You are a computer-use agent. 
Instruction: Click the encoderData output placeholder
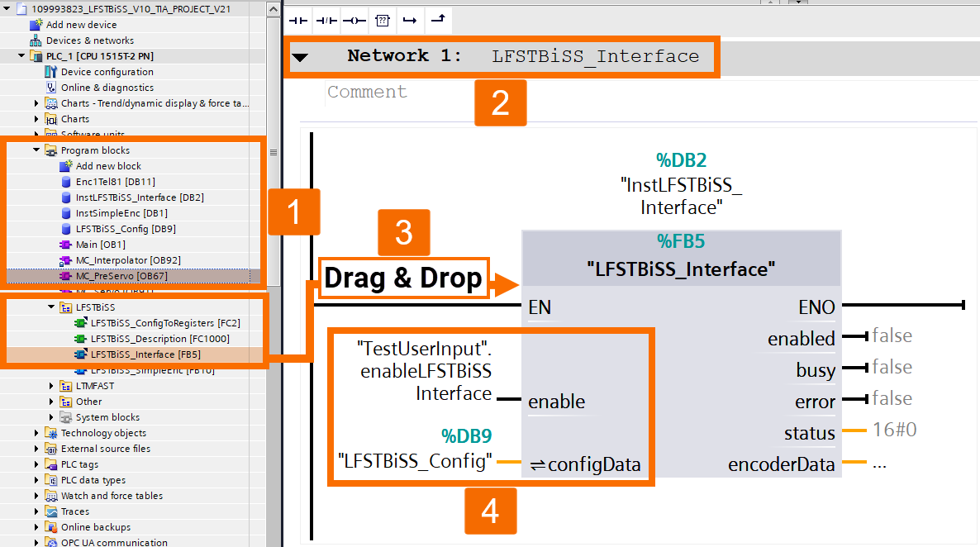point(879,464)
